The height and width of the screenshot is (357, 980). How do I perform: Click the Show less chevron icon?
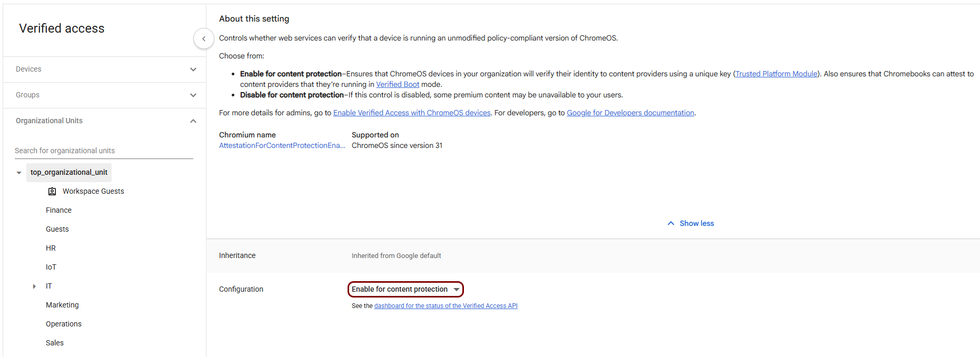point(671,223)
